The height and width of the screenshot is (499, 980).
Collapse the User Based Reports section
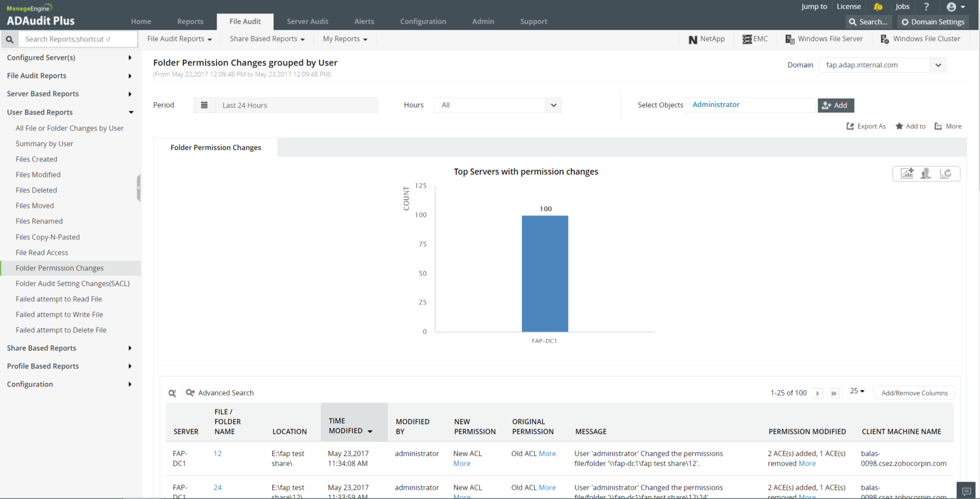pyautogui.click(x=131, y=112)
